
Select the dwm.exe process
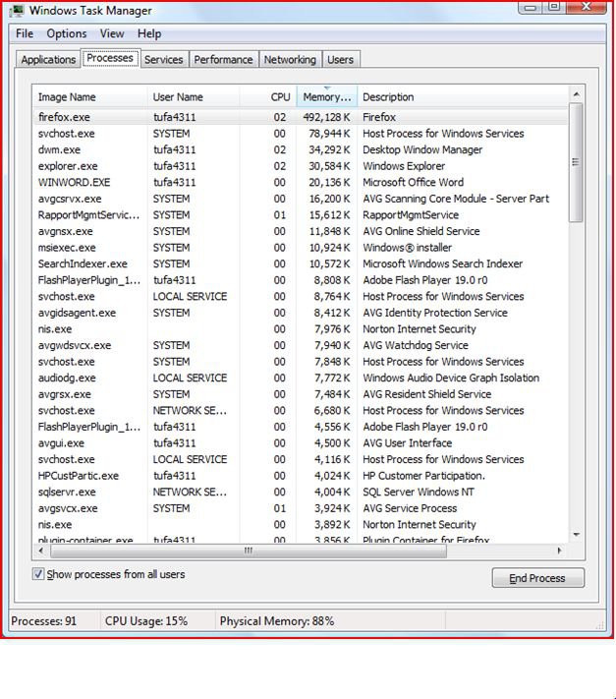point(301,149)
